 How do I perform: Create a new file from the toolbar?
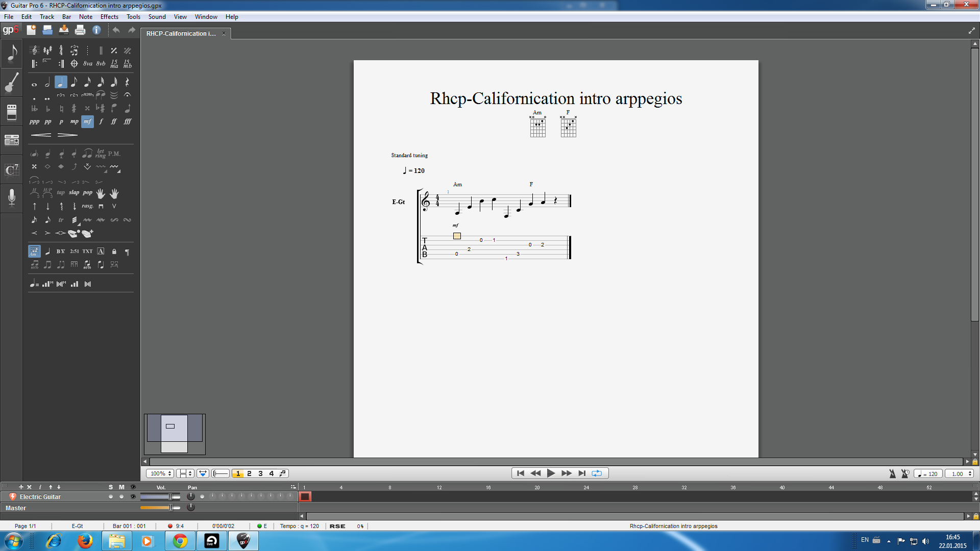click(x=31, y=30)
